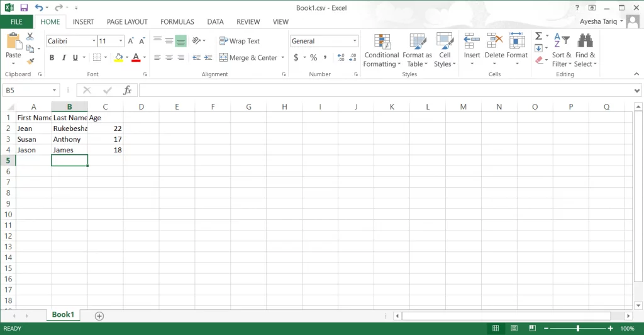Click the Format cells button

pos(517,49)
